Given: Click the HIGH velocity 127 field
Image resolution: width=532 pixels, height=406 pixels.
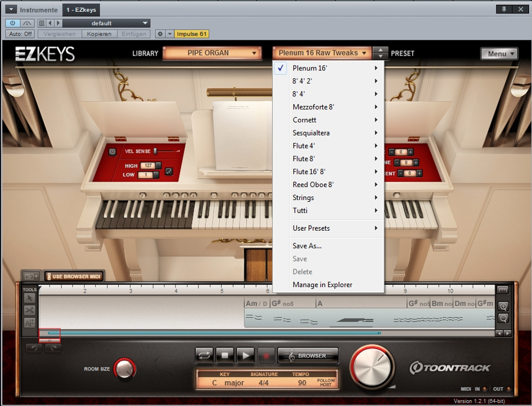Looking at the screenshot, I should (148, 166).
